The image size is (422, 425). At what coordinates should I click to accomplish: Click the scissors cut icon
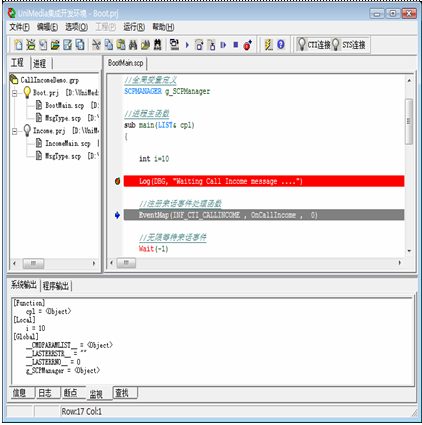click(x=97, y=45)
